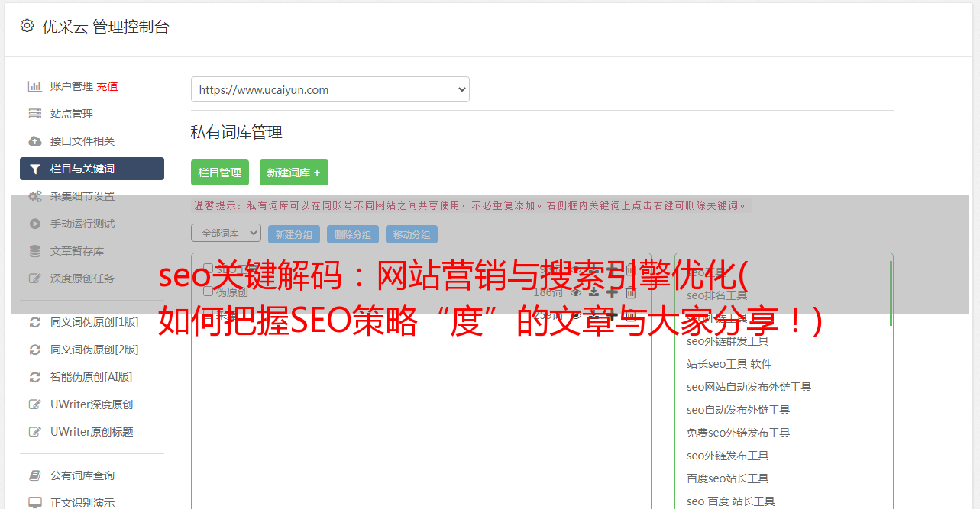Click the green scrollbar in the keyword list
980x509 pixels.
pyautogui.click(x=891, y=293)
